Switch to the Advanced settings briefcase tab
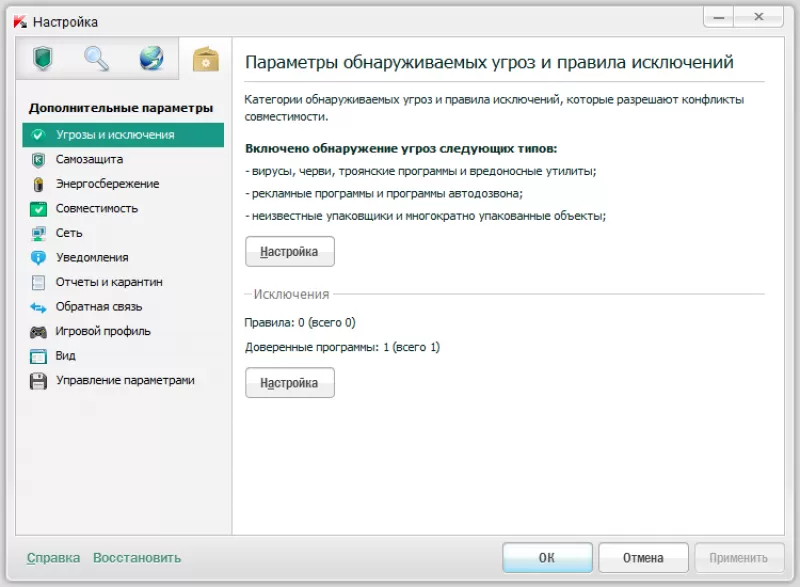The image size is (800, 587). (x=204, y=57)
